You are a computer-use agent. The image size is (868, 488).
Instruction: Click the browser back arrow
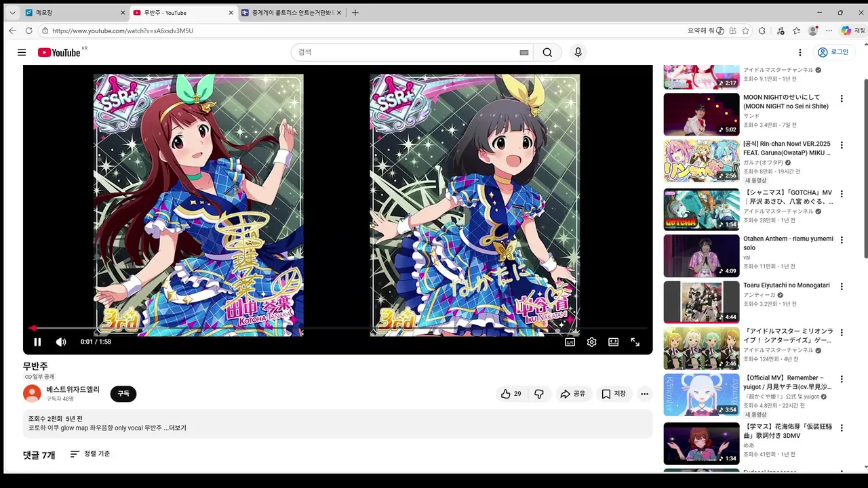click(12, 30)
